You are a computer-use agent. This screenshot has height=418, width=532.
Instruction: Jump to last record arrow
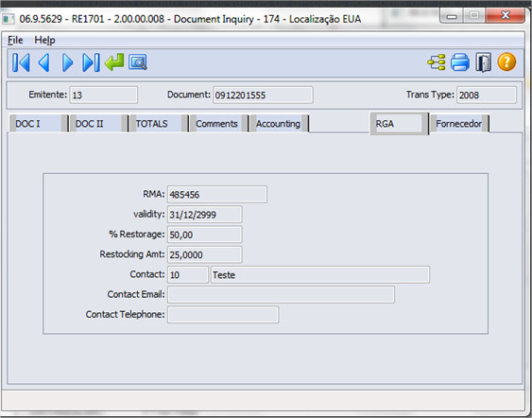[91, 62]
